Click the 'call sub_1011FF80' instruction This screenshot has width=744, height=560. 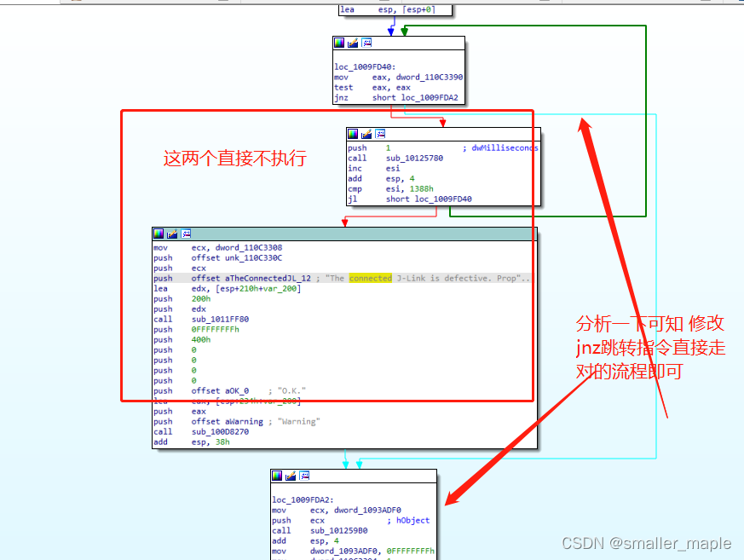pyautogui.click(x=201, y=320)
